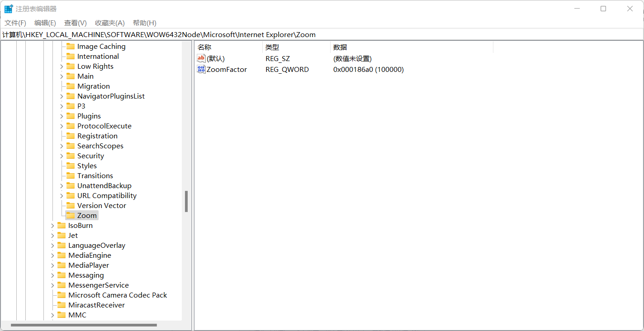Expand the URL Compatibility key chevron
The image size is (644, 331).
pyautogui.click(x=62, y=195)
